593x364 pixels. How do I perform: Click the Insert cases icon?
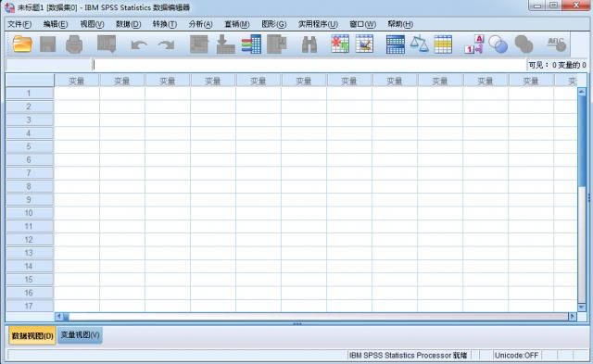pyautogui.click(x=340, y=44)
